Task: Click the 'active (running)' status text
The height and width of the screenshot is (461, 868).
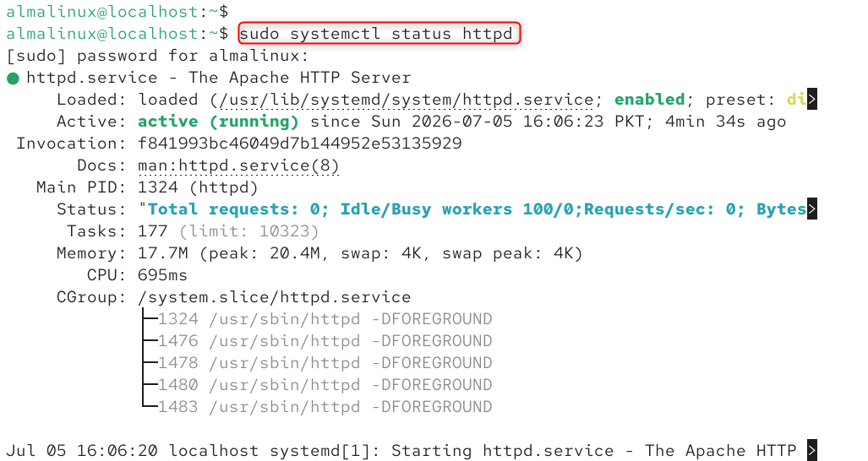Action: click(218, 122)
